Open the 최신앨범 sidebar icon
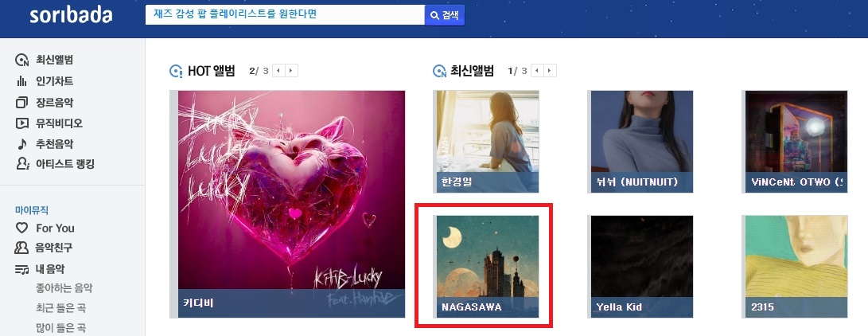 (x=21, y=60)
